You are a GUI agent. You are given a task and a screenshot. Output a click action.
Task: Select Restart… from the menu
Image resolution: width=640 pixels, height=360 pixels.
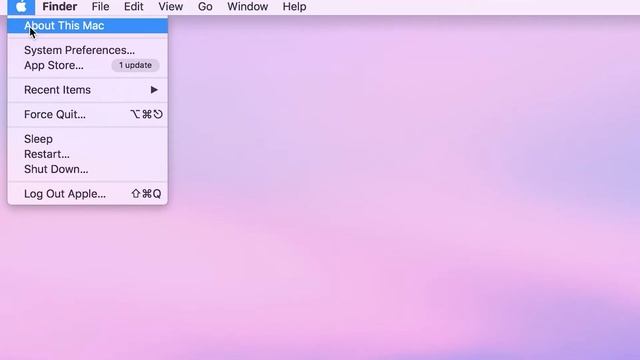point(87,154)
